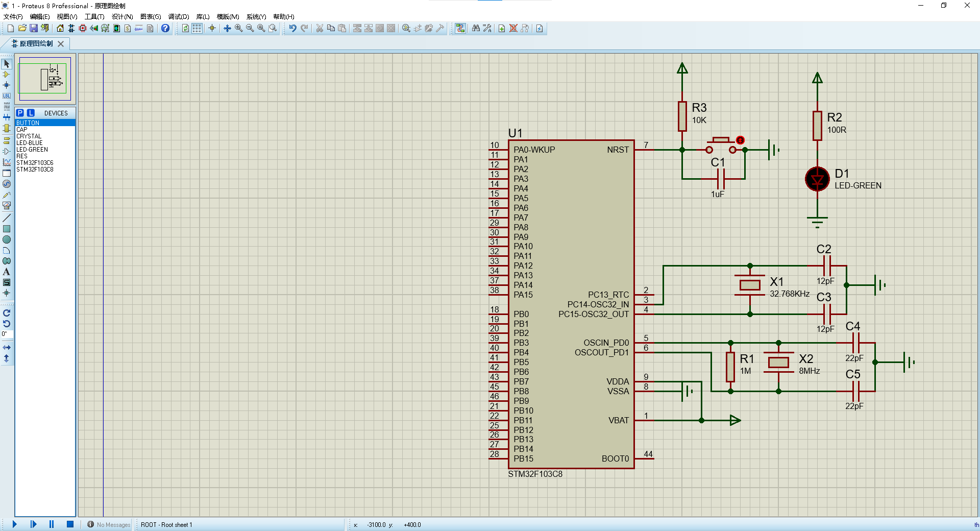Viewport: 980px width, 531px height.
Task: Click the New Project icon
Action: (10, 29)
